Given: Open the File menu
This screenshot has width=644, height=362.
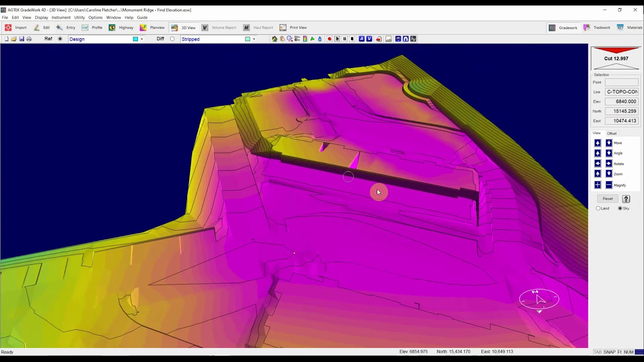Looking at the screenshot, I should [5, 18].
